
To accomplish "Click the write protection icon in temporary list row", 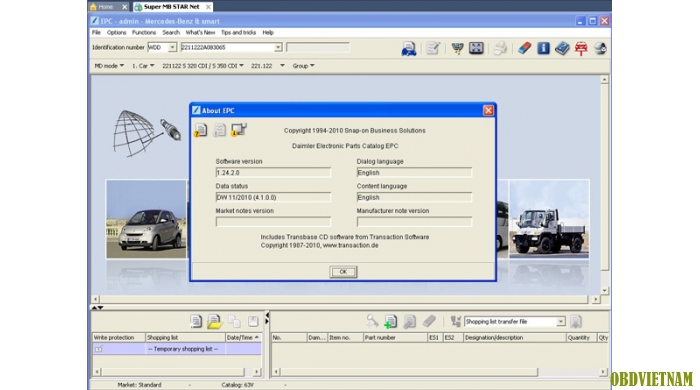I will [x=99, y=349].
